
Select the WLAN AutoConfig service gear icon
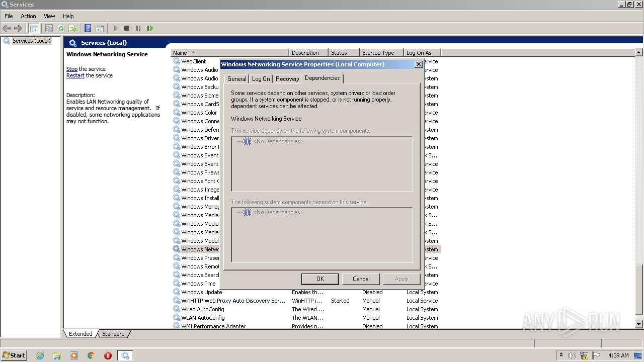[177, 318]
